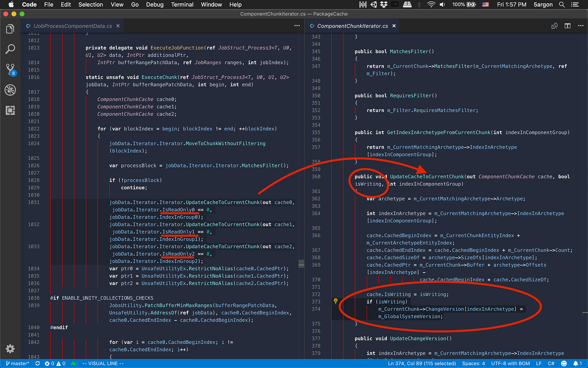The image size is (588, 368).
Task: Split the editor using the split icon
Action: [567, 26]
